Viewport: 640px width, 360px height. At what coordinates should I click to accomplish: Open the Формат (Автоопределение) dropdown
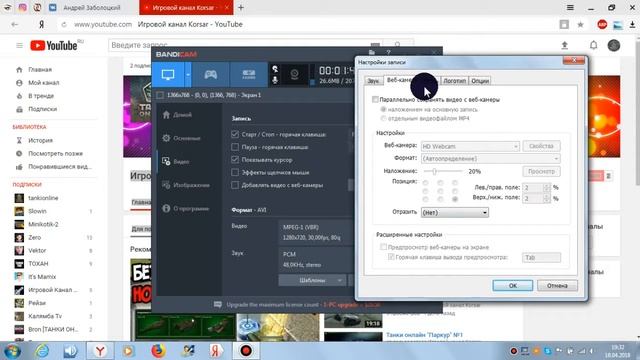pos(491,158)
